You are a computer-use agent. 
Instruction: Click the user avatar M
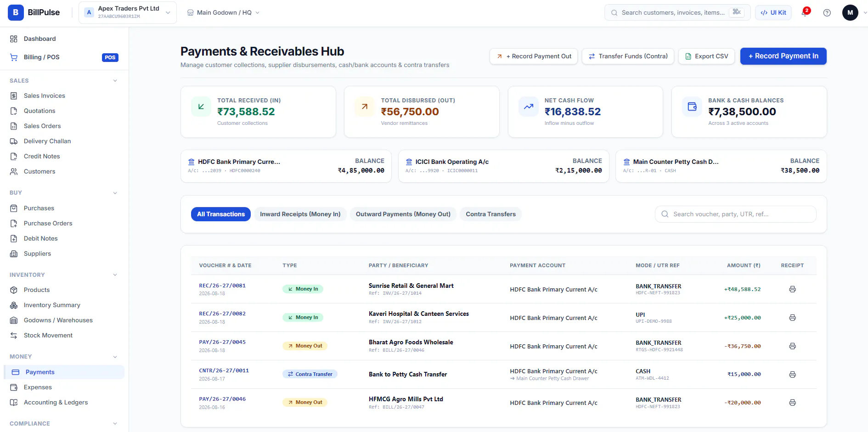850,12
